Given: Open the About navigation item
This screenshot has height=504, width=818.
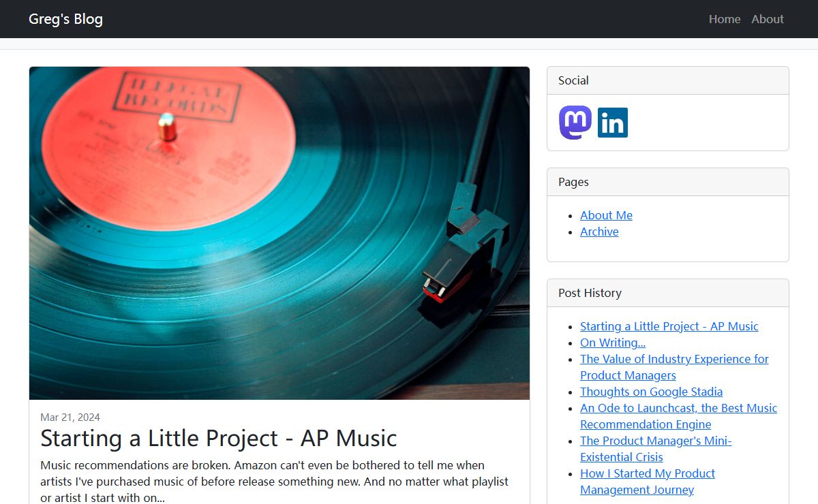Looking at the screenshot, I should [768, 19].
